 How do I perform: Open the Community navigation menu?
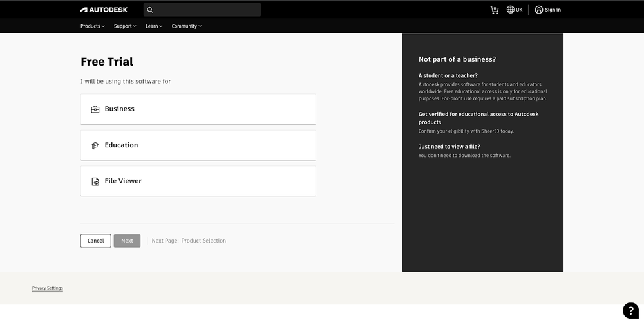tap(186, 26)
